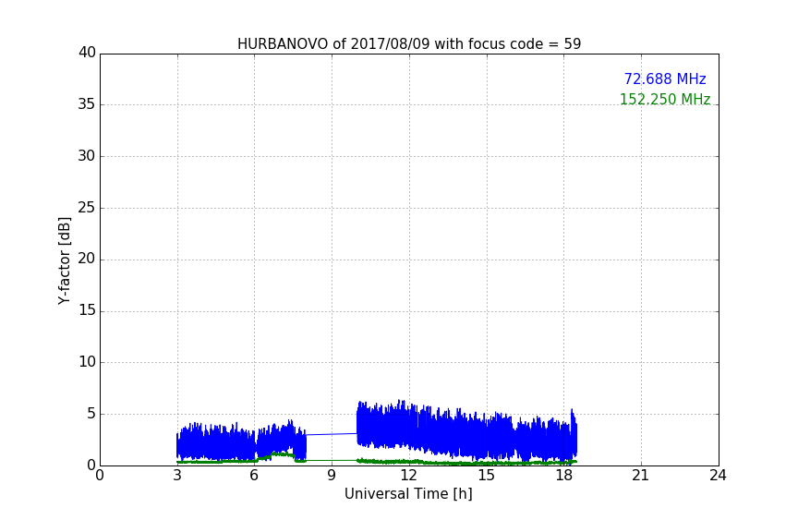This screenshot has height=532, width=798.
Task: Click the Y-factor [dB] axis label
Action: point(64,260)
